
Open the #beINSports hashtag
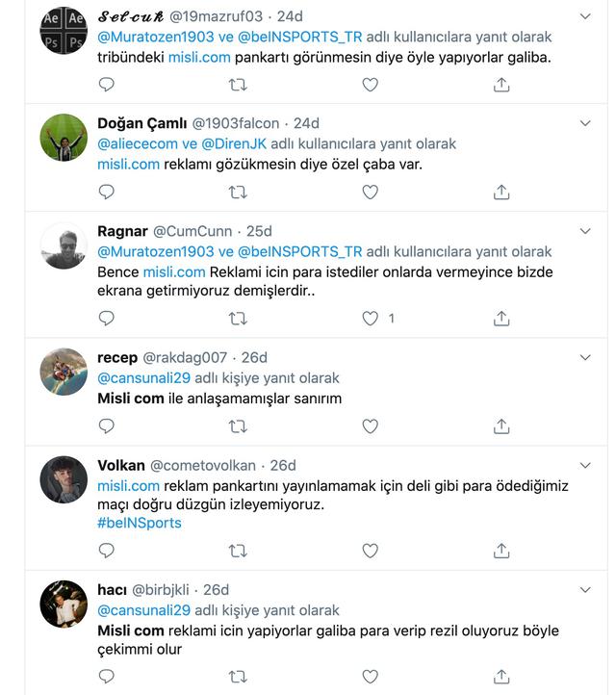tap(139, 523)
